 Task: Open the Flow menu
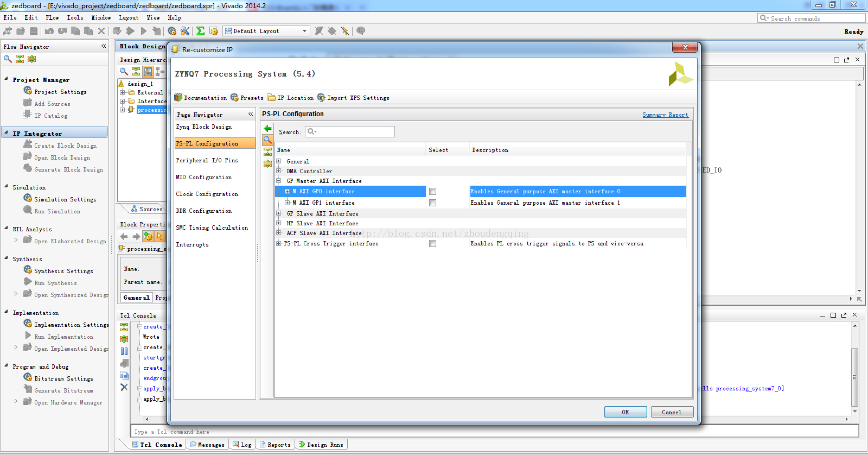(x=52, y=17)
